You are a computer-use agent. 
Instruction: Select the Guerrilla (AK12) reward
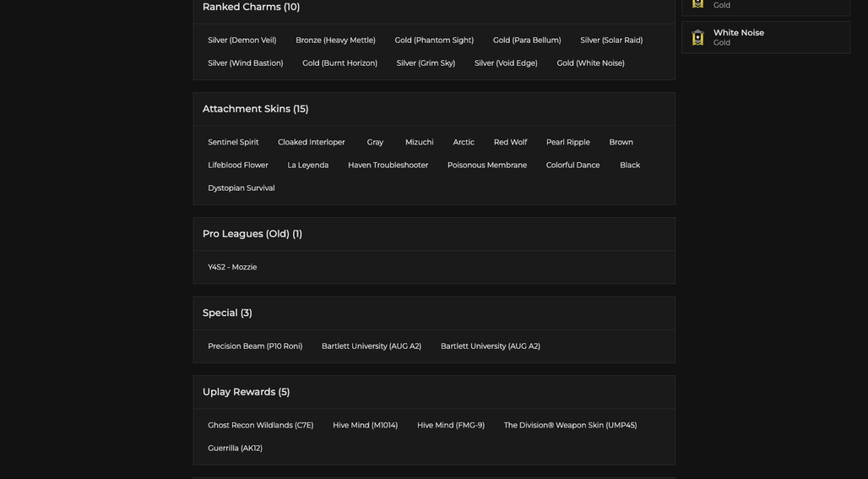click(x=236, y=448)
